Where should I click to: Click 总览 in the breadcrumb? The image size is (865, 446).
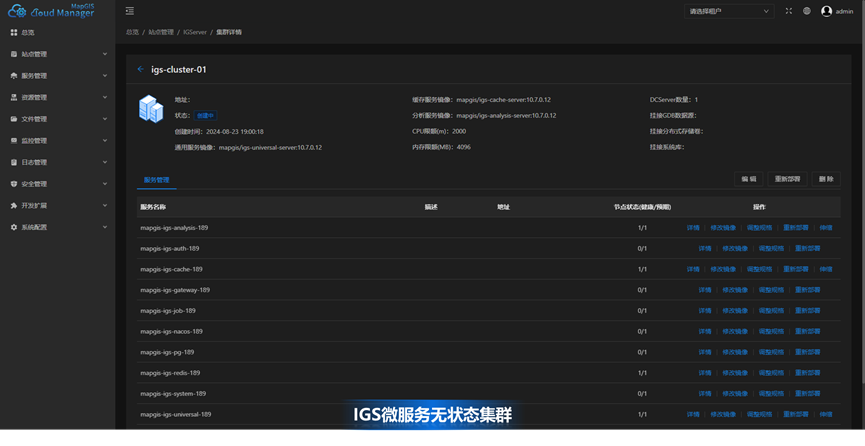pos(132,32)
